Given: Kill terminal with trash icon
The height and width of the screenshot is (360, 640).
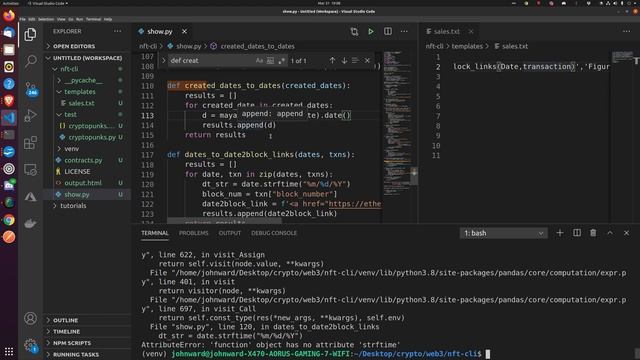Looking at the screenshot, I should 593,233.
